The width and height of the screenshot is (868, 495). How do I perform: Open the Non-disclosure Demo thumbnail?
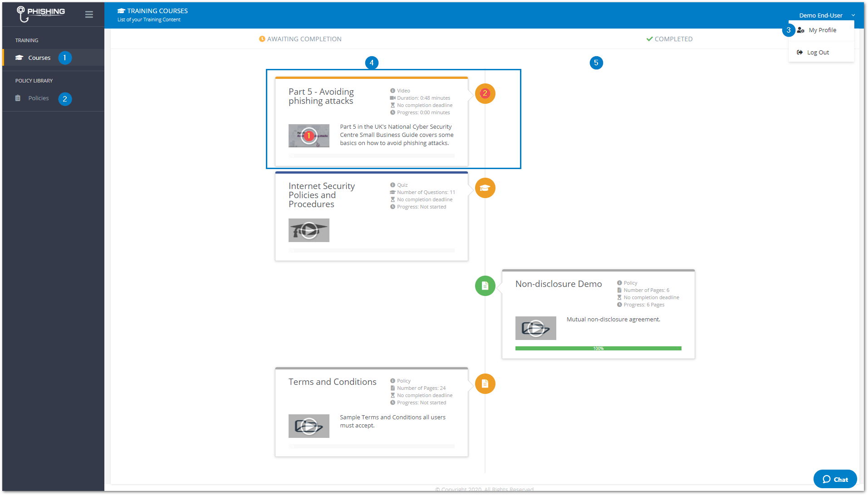pyautogui.click(x=536, y=328)
